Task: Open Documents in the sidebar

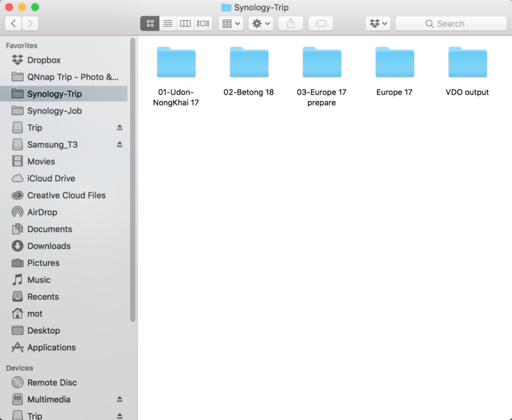Action: tap(64, 229)
